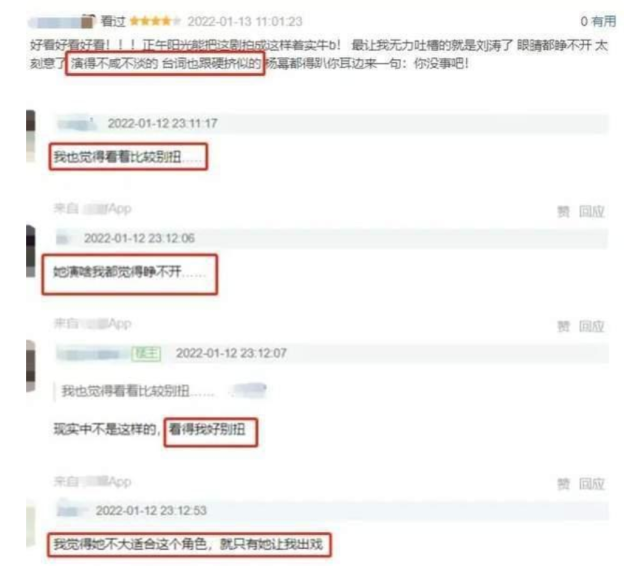Click the quoted text inside the 楼主 reply
Image resolution: width=641 pixels, height=566 pixels.
(x=137, y=391)
